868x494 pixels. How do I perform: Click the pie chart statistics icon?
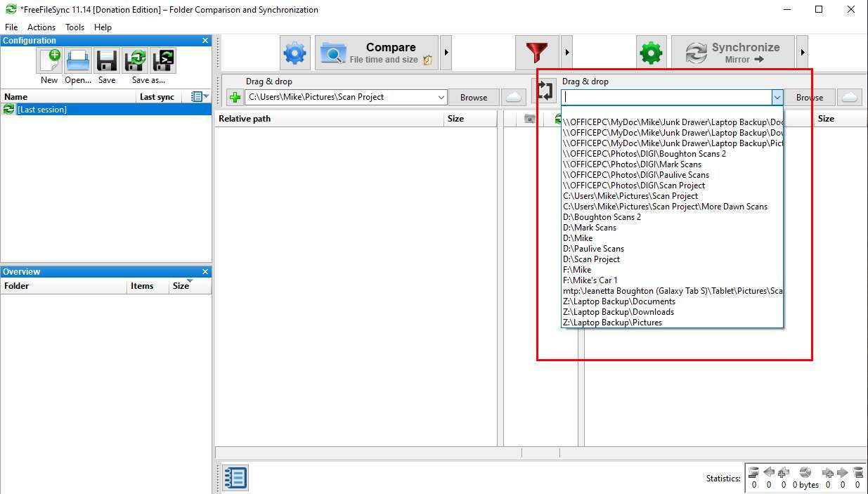(x=805, y=472)
